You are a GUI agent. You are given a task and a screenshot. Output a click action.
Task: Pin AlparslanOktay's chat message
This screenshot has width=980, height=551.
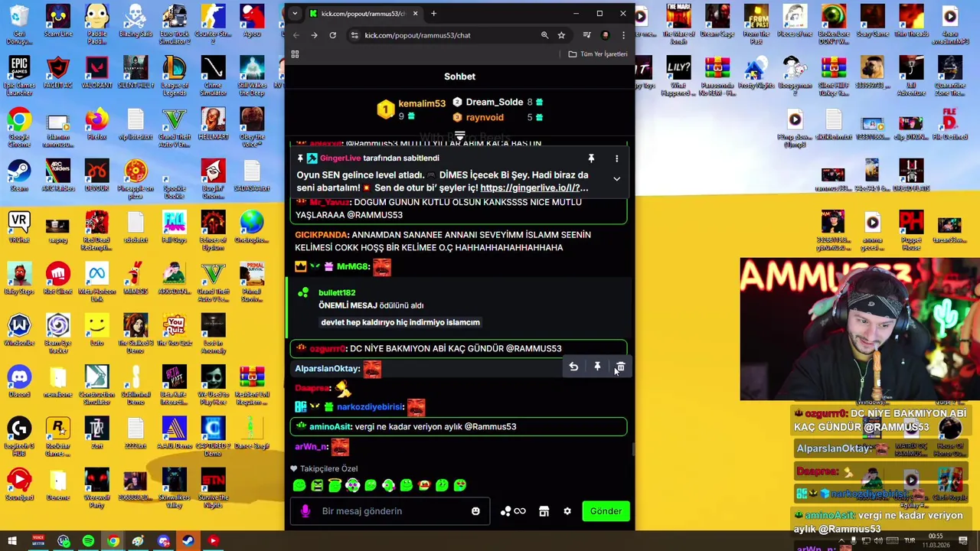(x=597, y=367)
